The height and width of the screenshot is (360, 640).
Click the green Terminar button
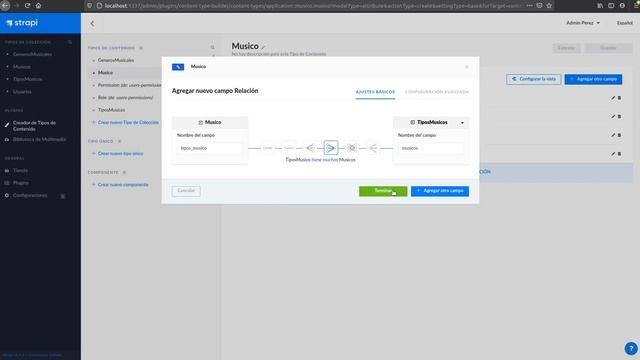pos(383,191)
